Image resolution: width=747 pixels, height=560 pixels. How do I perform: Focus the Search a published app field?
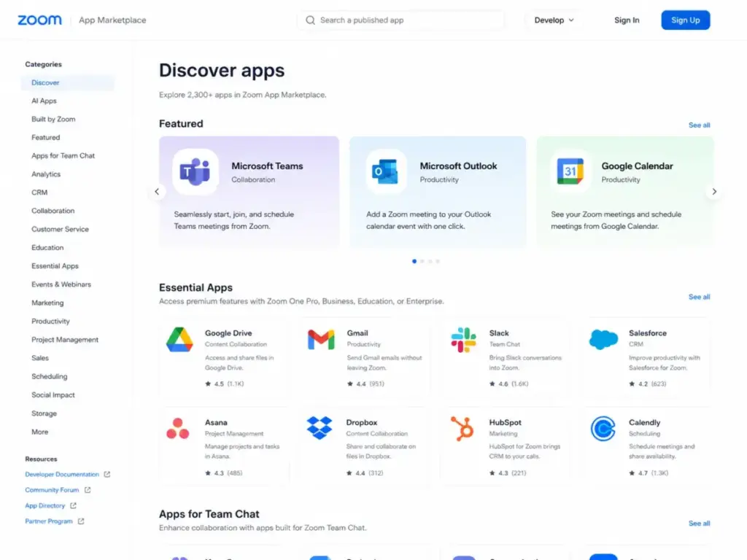[401, 20]
